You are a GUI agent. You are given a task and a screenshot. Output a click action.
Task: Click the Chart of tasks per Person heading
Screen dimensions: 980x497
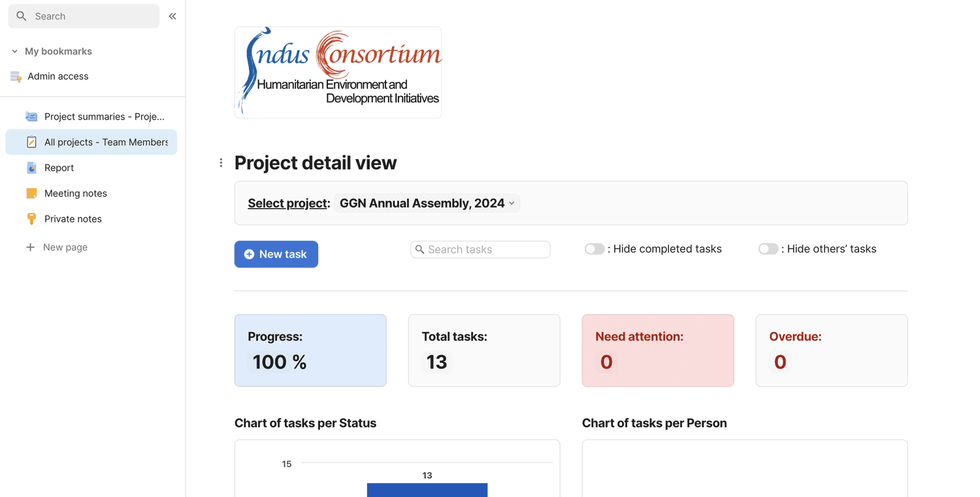[x=654, y=423]
